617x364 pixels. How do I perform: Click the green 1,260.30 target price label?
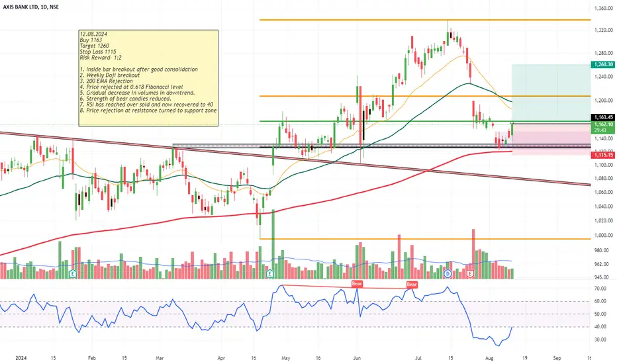(x=602, y=64)
